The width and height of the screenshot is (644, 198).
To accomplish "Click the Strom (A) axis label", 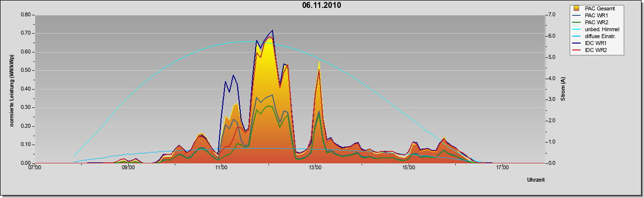I will pos(563,89).
